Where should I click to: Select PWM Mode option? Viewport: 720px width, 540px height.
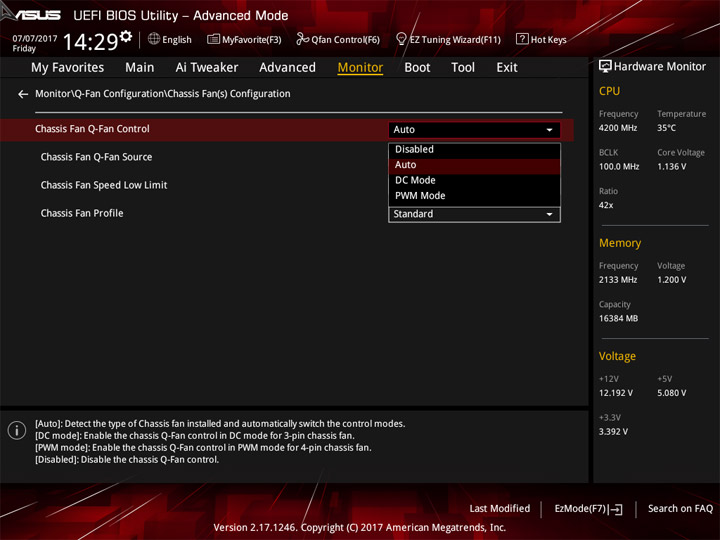[474, 196]
